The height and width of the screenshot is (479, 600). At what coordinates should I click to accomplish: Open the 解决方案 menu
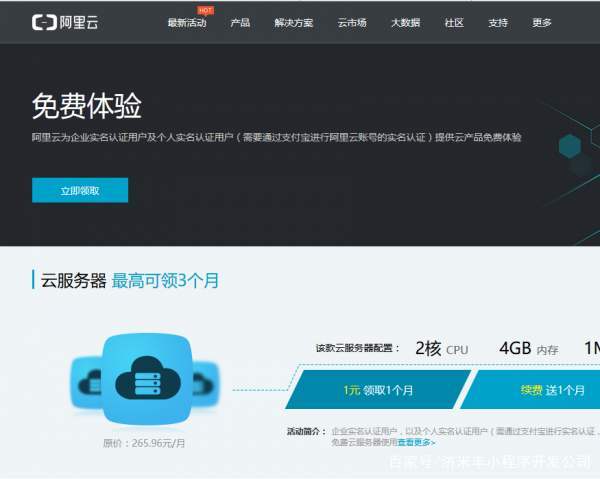click(x=293, y=23)
